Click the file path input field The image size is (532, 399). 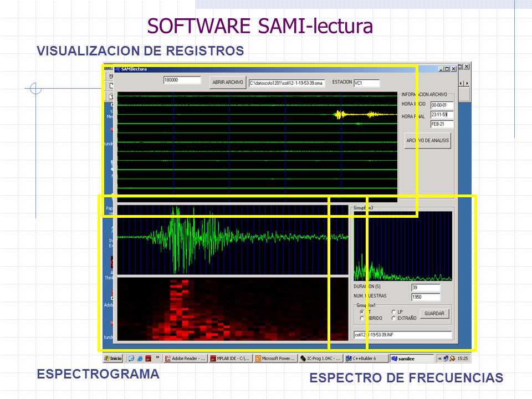tap(287, 83)
